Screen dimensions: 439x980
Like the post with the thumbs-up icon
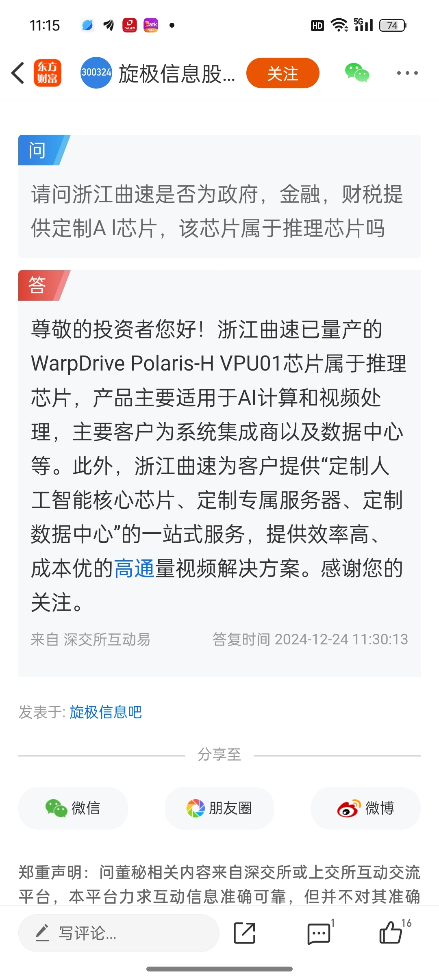[x=391, y=932]
